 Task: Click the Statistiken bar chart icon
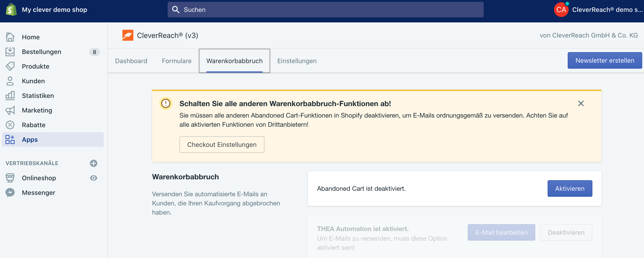(x=10, y=96)
